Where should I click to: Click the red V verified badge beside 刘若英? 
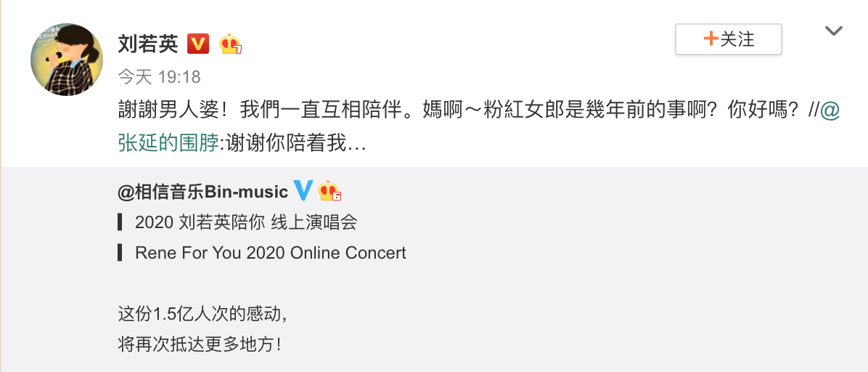[198, 44]
